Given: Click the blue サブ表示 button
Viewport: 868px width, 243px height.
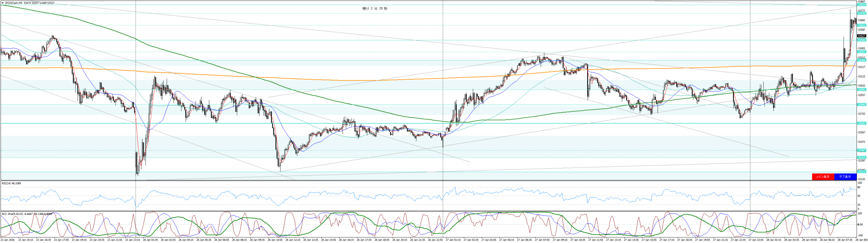Looking at the screenshot, I should (x=845, y=177).
